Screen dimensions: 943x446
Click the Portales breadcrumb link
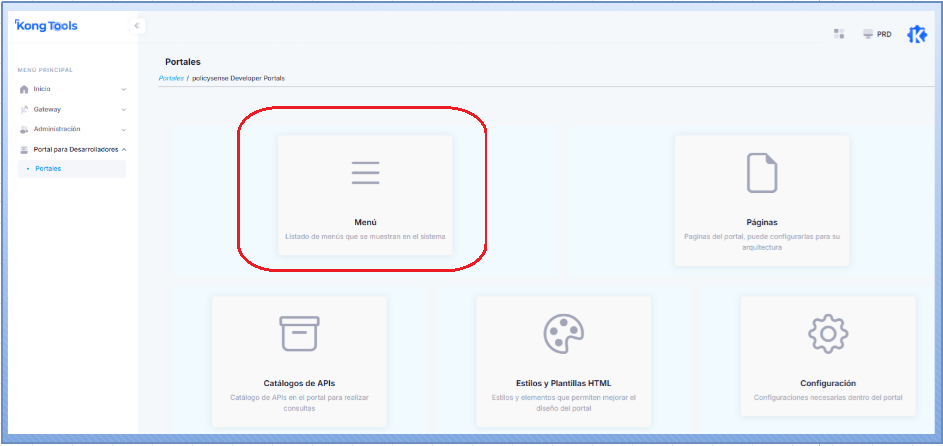[171, 78]
